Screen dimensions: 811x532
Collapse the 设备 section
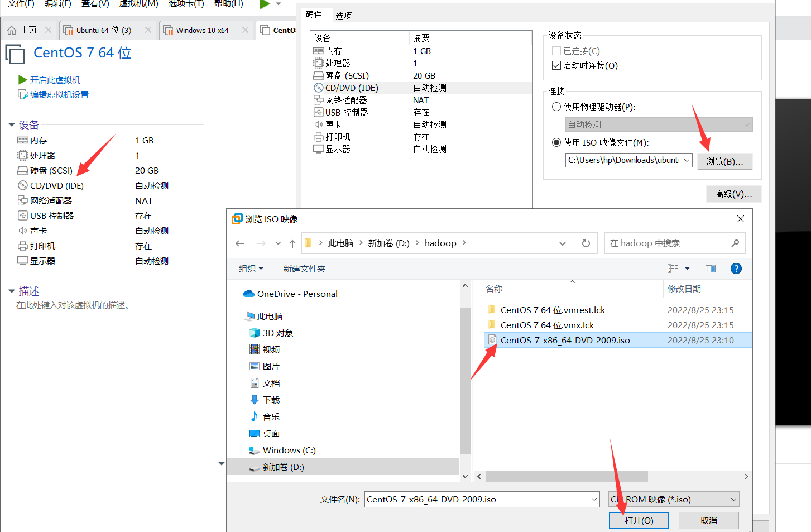[x=12, y=125]
